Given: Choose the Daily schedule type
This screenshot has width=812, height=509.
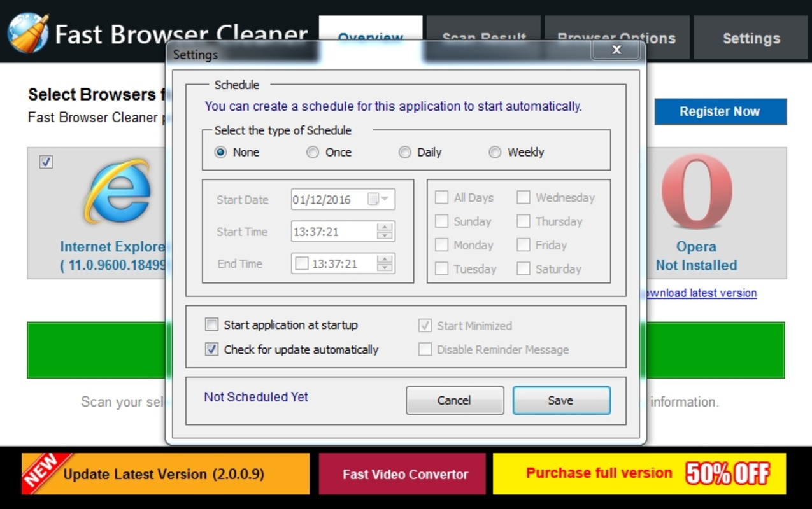Looking at the screenshot, I should pyautogui.click(x=404, y=152).
